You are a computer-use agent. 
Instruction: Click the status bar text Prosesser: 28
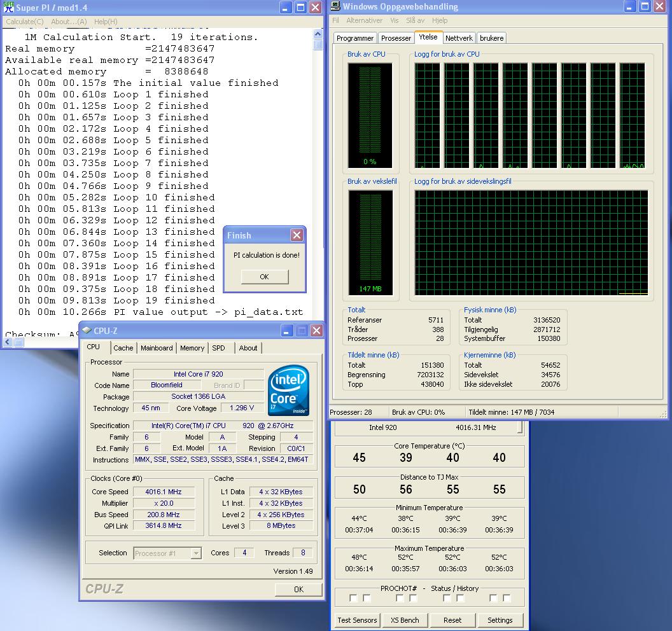(x=351, y=412)
